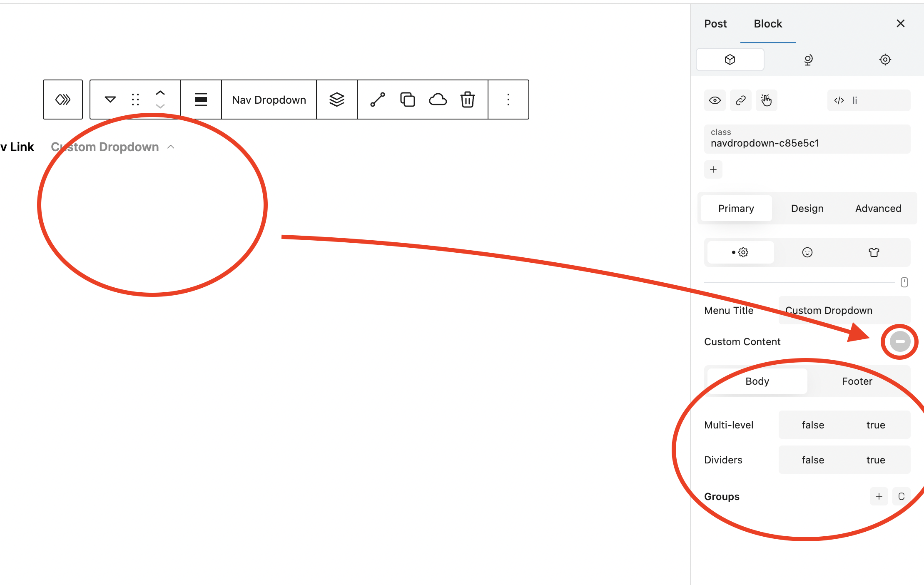Click the duplicate block icon in toolbar
The image size is (924, 585).
pyautogui.click(x=407, y=100)
